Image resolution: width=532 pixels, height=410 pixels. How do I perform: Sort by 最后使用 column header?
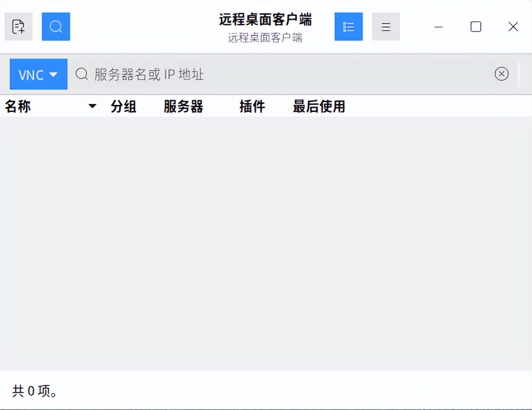coord(319,106)
